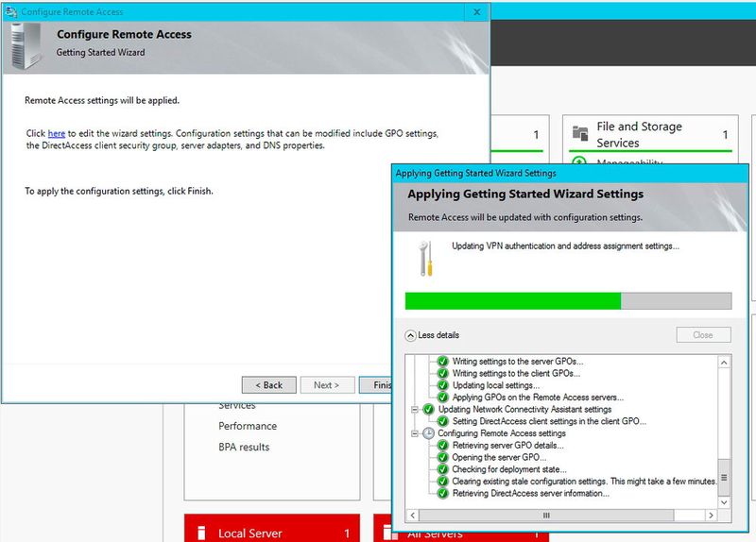Click the Configure Remote Access title bar icon
756x542 pixels.
[10, 11]
